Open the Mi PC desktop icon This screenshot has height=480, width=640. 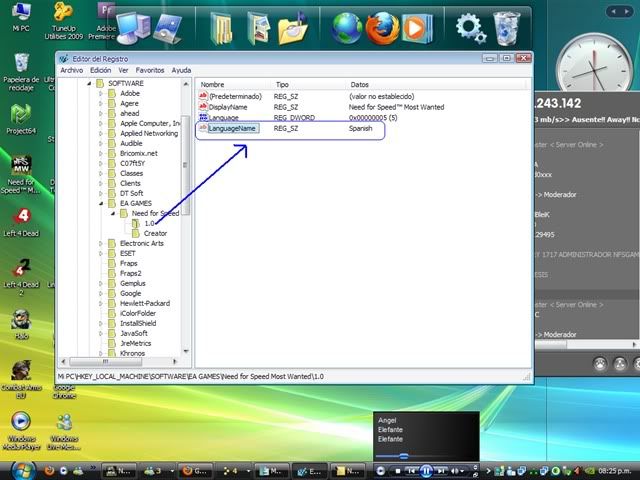tap(21, 16)
